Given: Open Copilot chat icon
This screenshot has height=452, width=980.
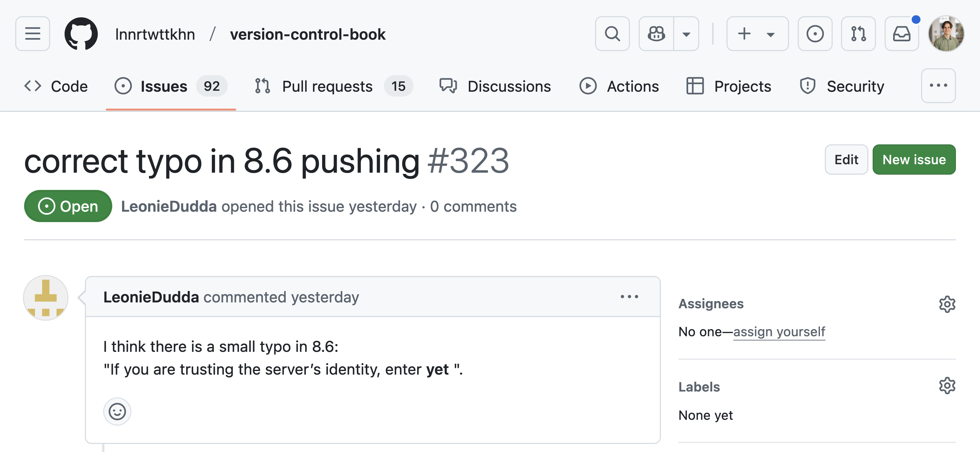Looking at the screenshot, I should pos(656,34).
